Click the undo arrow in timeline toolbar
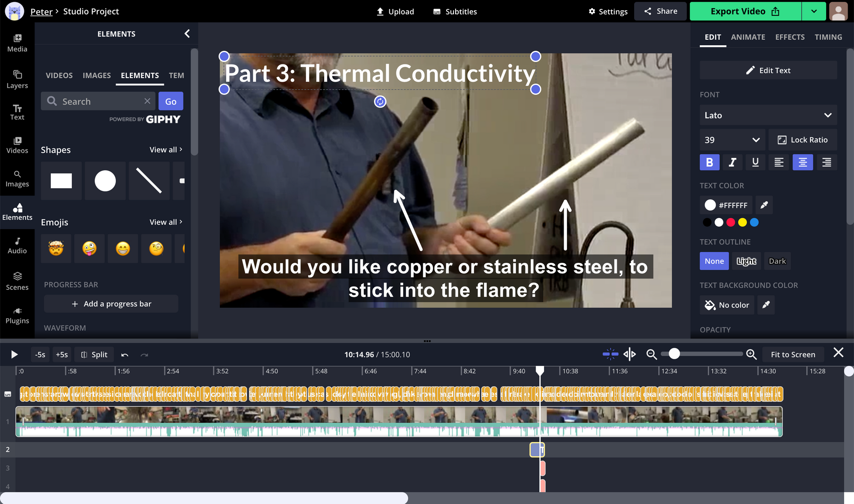The width and height of the screenshot is (854, 504). pyautogui.click(x=125, y=355)
